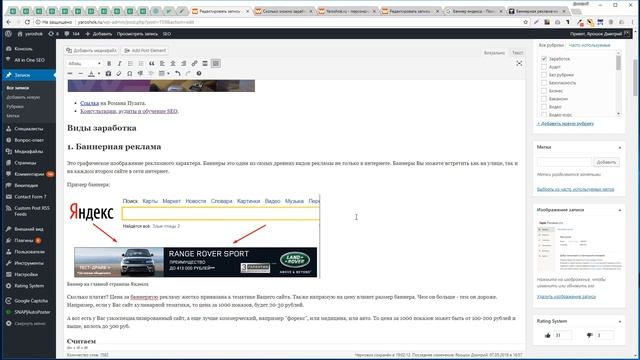Image resolution: width=640 pixels, height=360 pixels.
Task: Check Безопасность category checkbox
Action: pos(544,82)
